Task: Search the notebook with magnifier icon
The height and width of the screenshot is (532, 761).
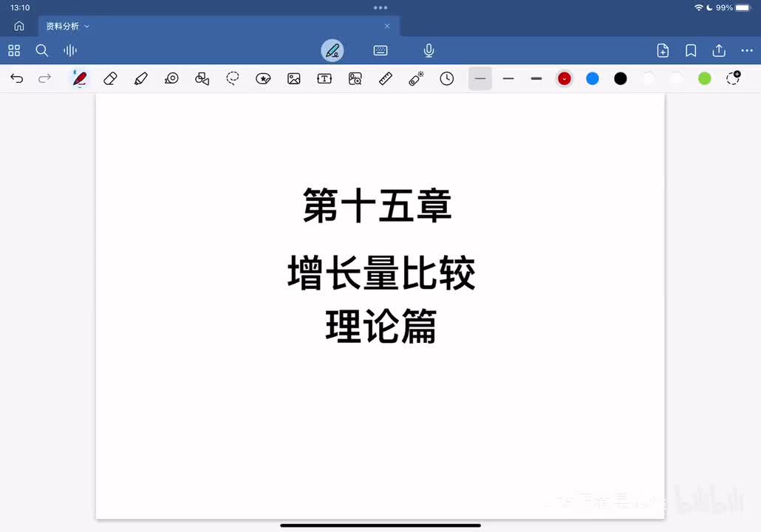Action: pos(41,50)
